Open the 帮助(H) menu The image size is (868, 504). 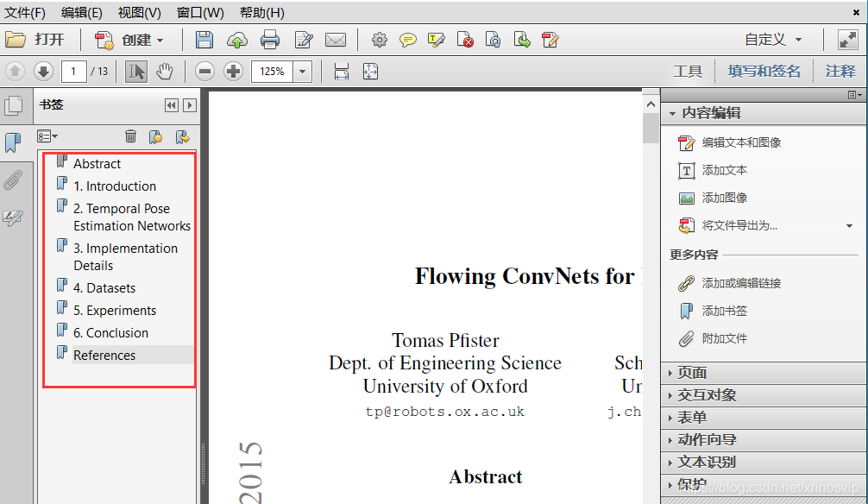click(x=261, y=12)
